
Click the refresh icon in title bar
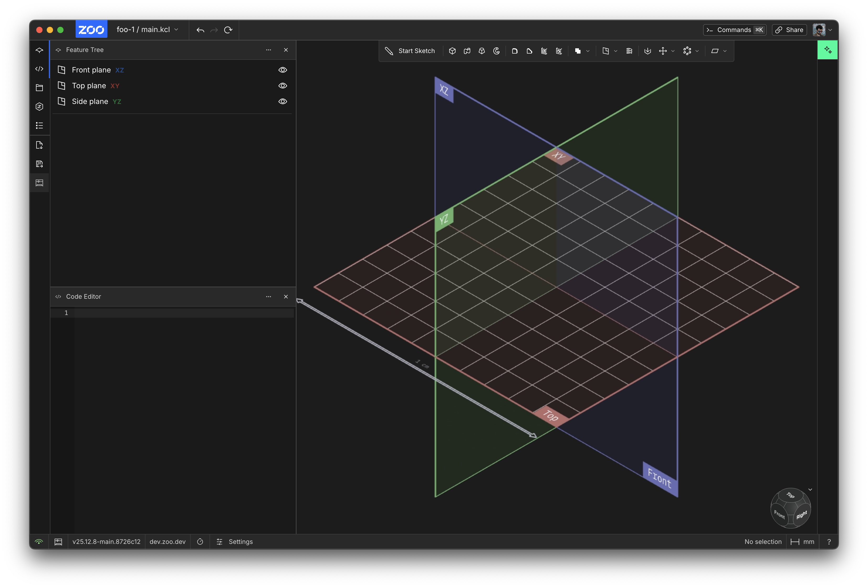tap(228, 30)
